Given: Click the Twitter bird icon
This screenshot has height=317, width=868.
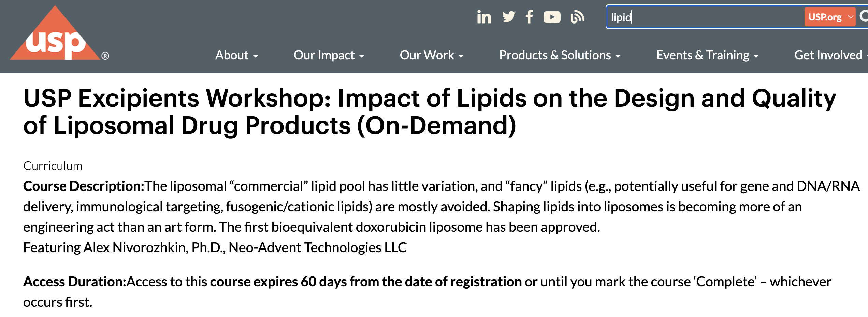Looking at the screenshot, I should click(509, 16).
